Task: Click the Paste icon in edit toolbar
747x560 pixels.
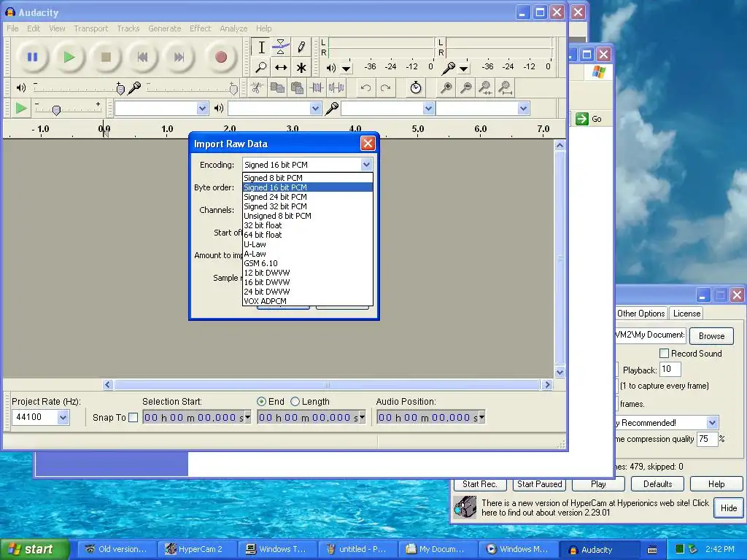Action: [x=298, y=87]
